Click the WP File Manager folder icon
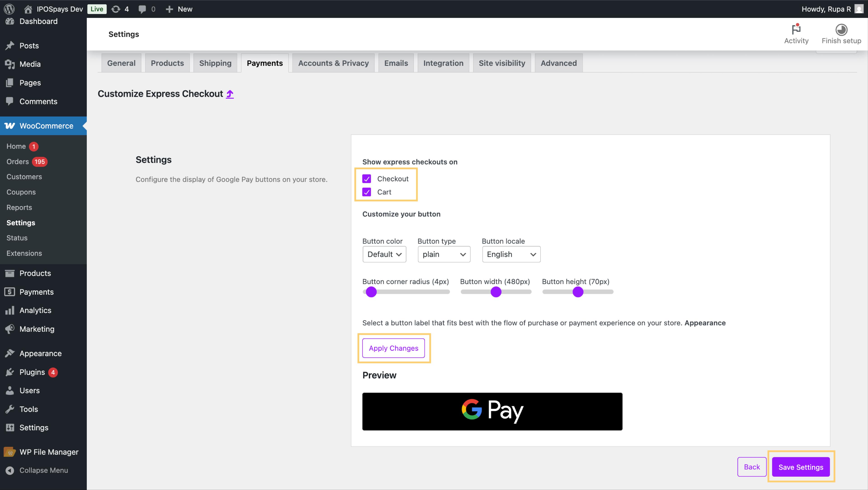 pos(10,452)
